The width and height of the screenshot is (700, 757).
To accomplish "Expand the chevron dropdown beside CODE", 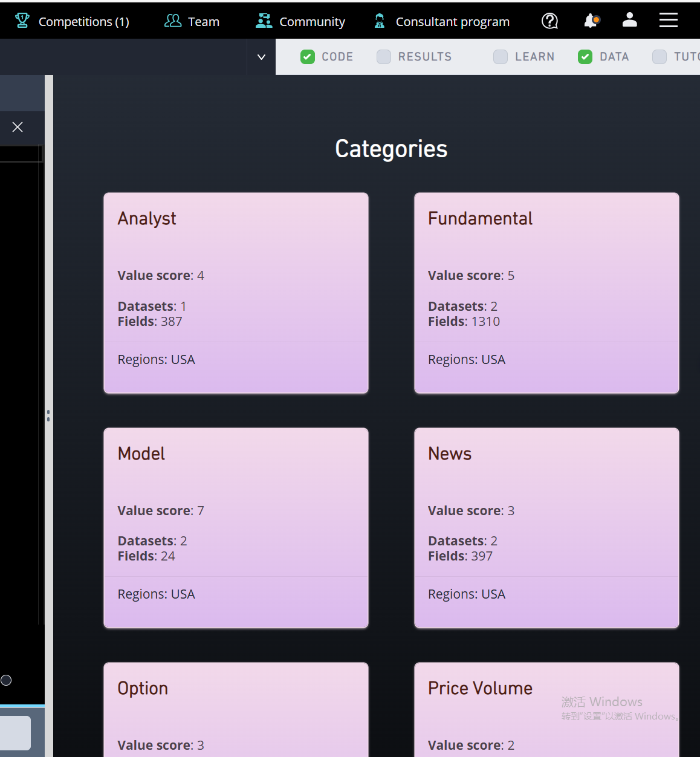I will click(261, 57).
